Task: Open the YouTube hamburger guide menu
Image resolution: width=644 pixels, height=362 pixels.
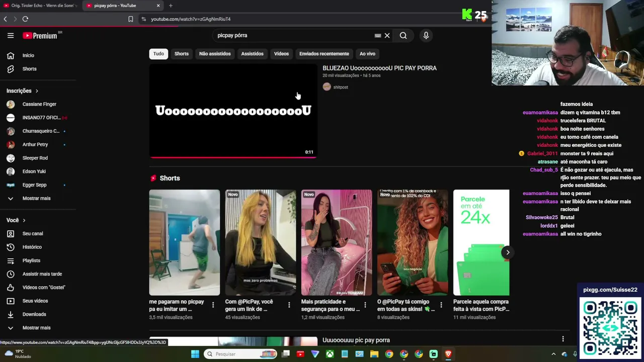Action: pyautogui.click(x=11, y=35)
